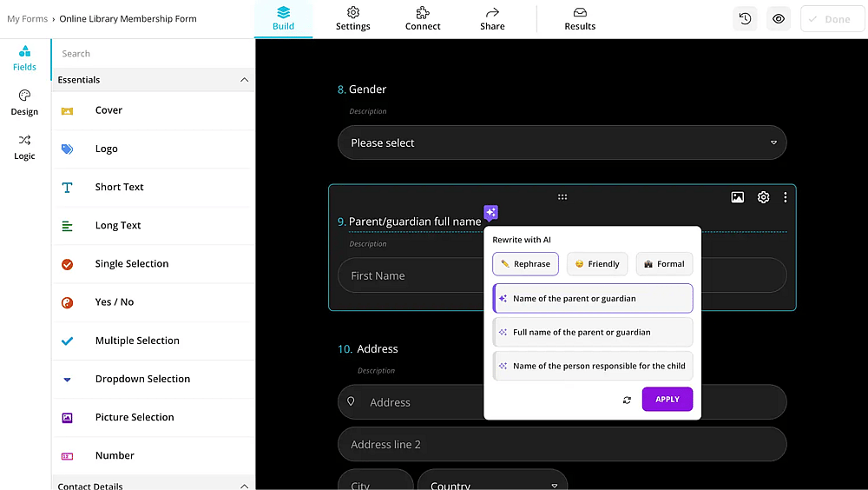
Task: Click the 'Online Library Membership Form' title
Action: (128, 19)
